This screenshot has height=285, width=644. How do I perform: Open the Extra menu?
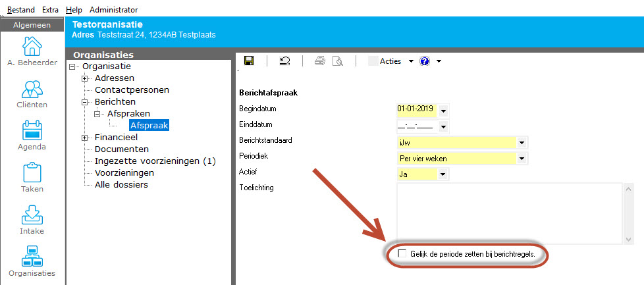[50, 10]
